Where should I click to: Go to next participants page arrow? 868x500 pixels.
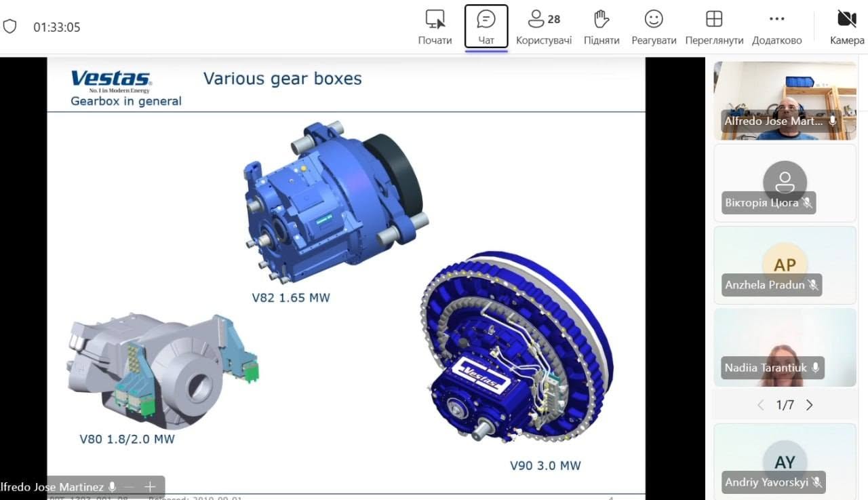pos(810,405)
